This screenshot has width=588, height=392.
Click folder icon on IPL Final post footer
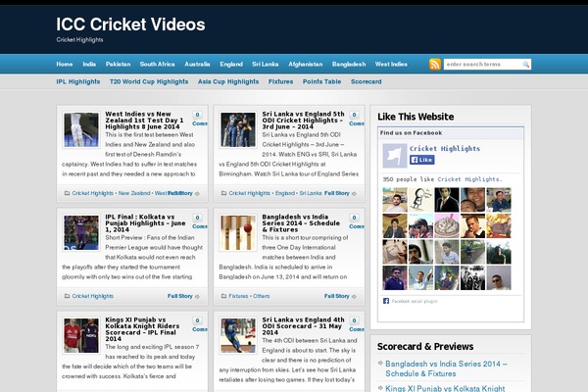(67, 296)
